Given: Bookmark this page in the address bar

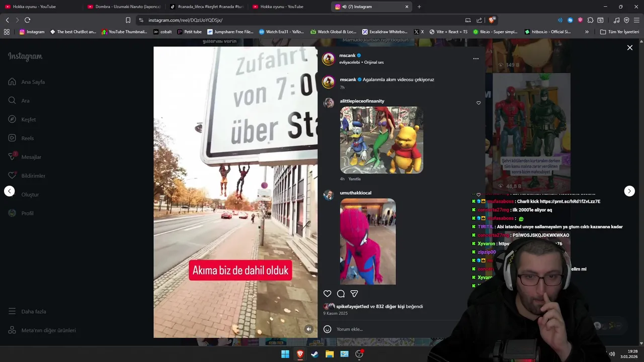Looking at the screenshot, I should tap(128, 20).
